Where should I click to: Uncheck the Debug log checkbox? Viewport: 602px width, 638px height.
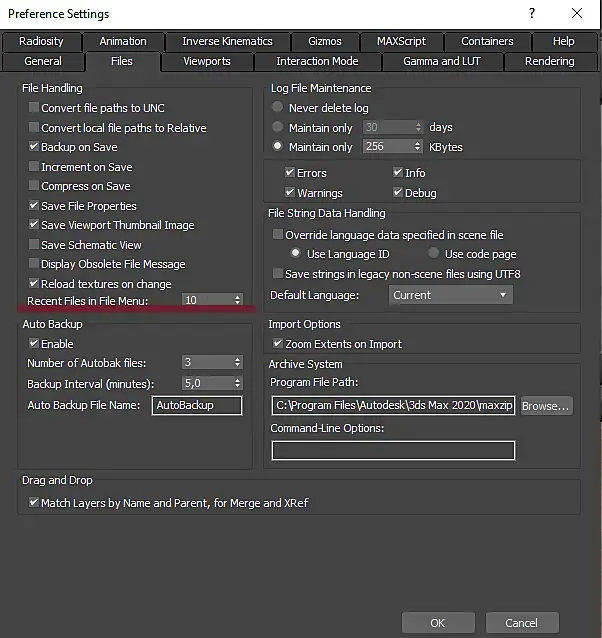tap(398, 192)
